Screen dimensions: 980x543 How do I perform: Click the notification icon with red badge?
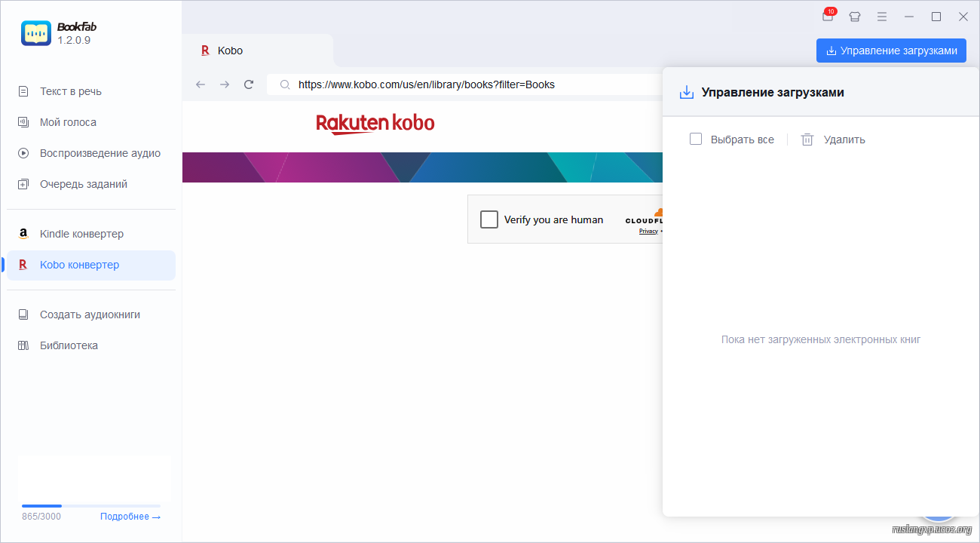pos(828,16)
